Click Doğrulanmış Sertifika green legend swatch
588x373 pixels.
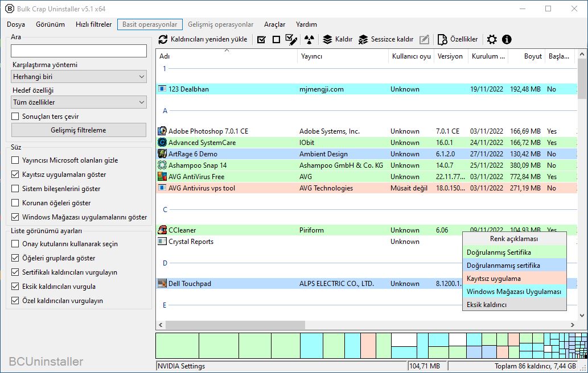click(x=514, y=252)
